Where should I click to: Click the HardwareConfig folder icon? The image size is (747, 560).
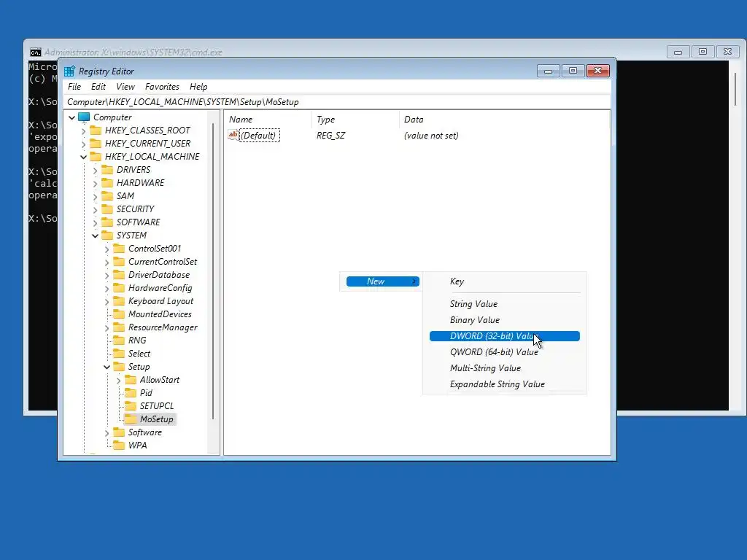click(x=119, y=288)
